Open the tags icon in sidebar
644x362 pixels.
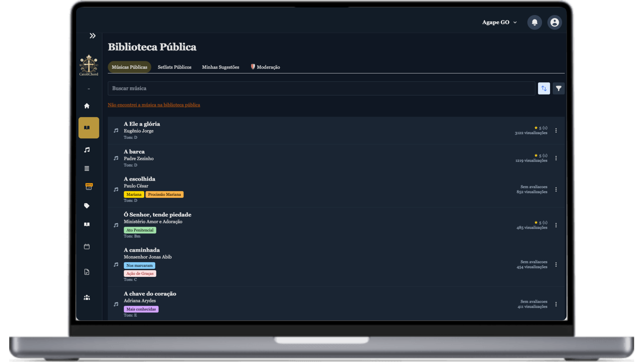[x=87, y=206]
